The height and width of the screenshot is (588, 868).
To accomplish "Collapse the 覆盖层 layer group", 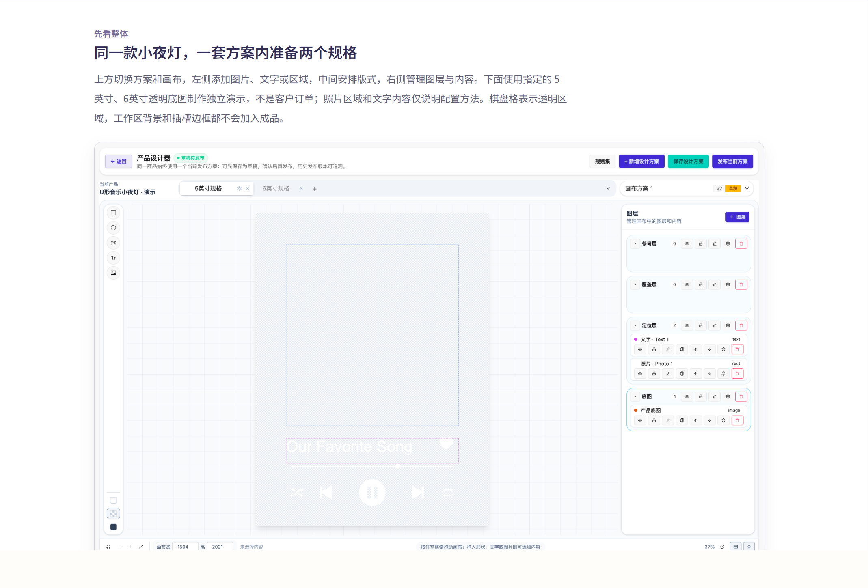I will pyautogui.click(x=635, y=284).
